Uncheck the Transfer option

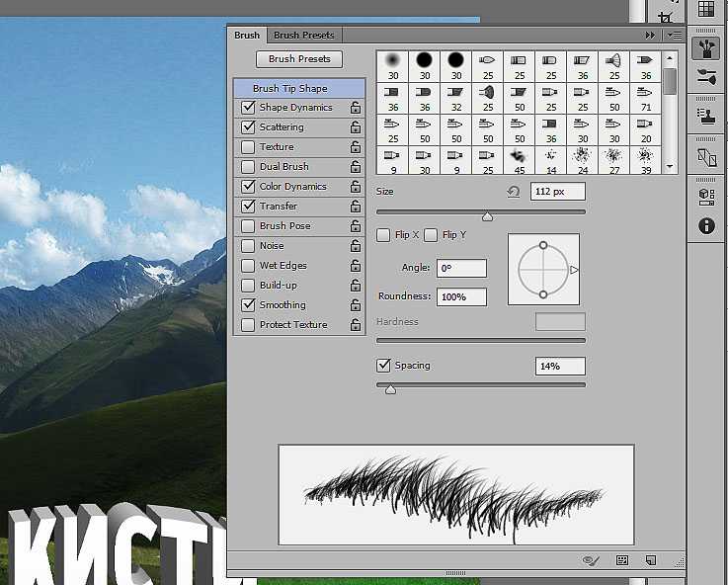point(248,207)
